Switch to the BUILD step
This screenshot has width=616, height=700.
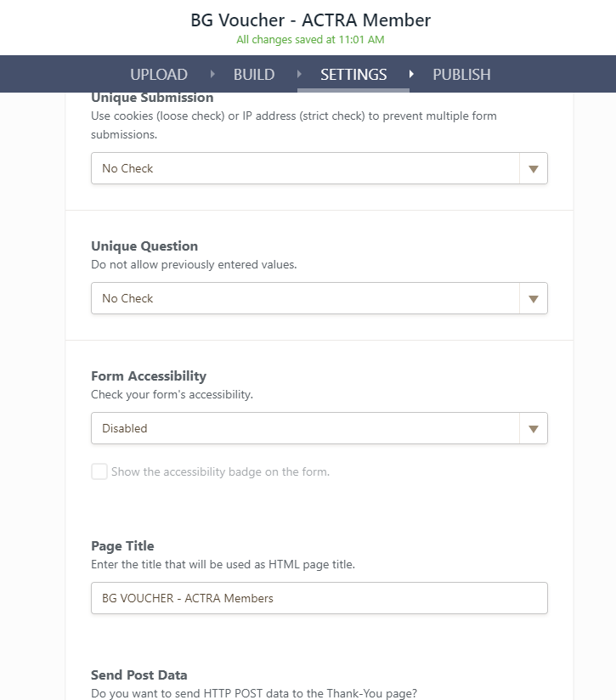coord(253,75)
